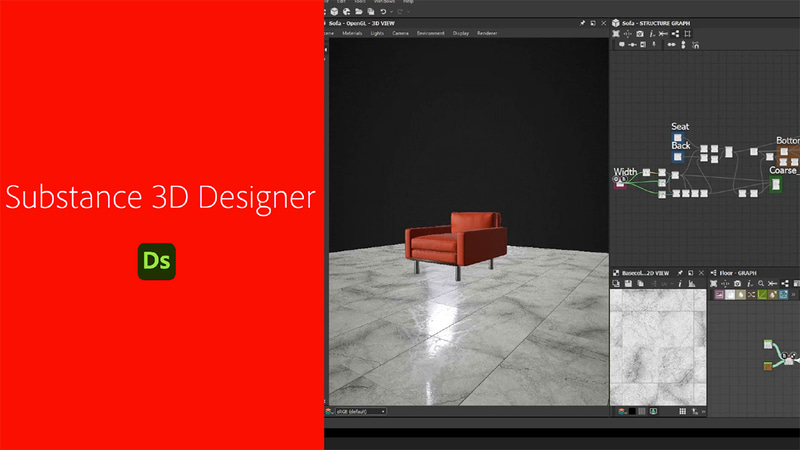
Task: Click the save bitmap icon in 2D View toolbar
Action: [628, 284]
